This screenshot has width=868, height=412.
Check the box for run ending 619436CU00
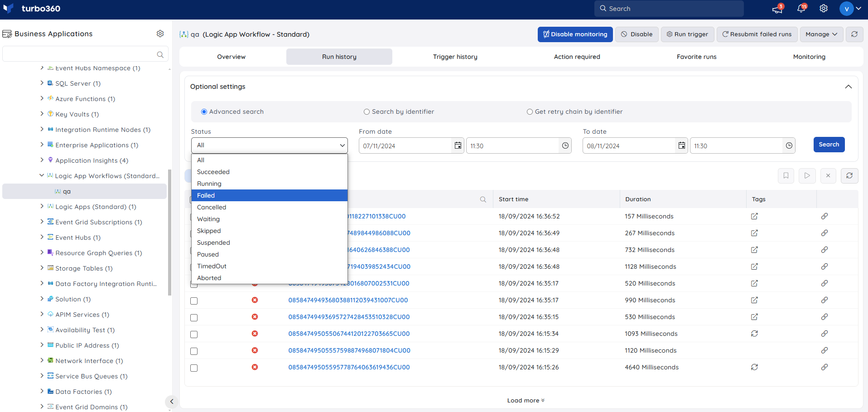coord(194,368)
